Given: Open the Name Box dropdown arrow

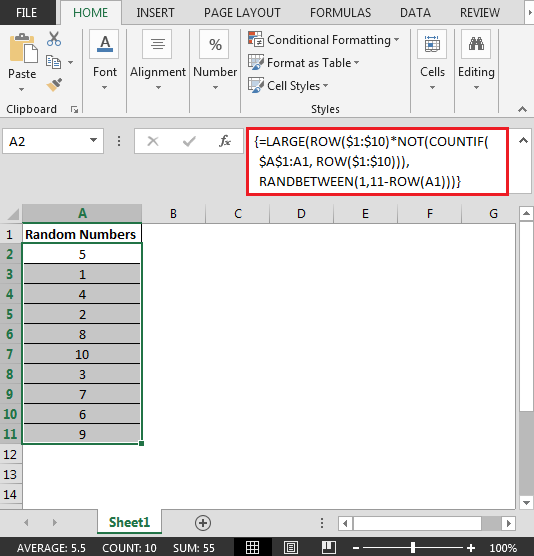Looking at the screenshot, I should [x=94, y=140].
